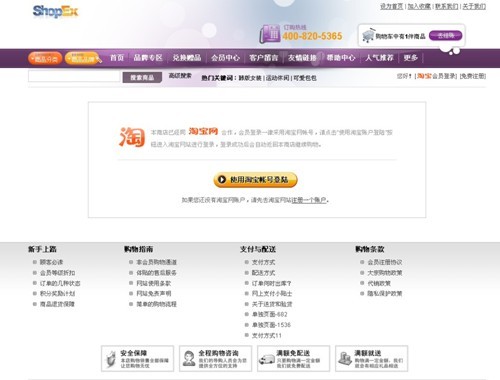Click the 满额就送 gift icon
Viewport: 500px width, 380px height.
click(x=345, y=359)
